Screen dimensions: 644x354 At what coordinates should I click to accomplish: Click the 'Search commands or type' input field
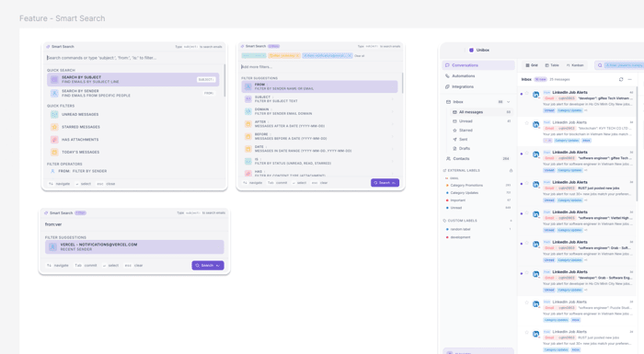(134, 58)
